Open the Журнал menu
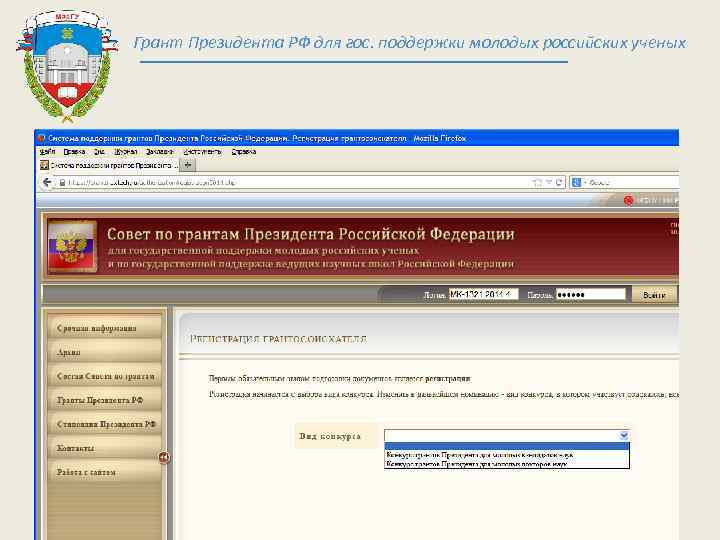The image size is (720, 540). [126, 152]
